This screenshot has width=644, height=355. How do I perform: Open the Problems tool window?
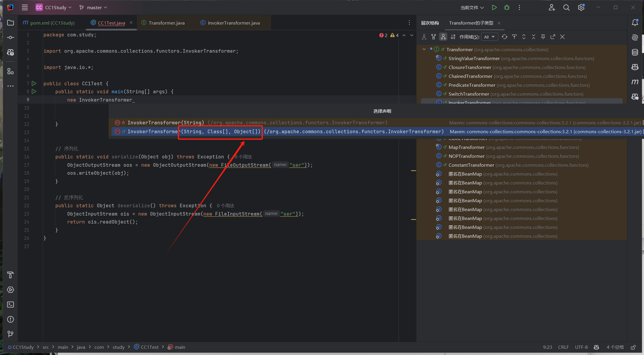10,319
